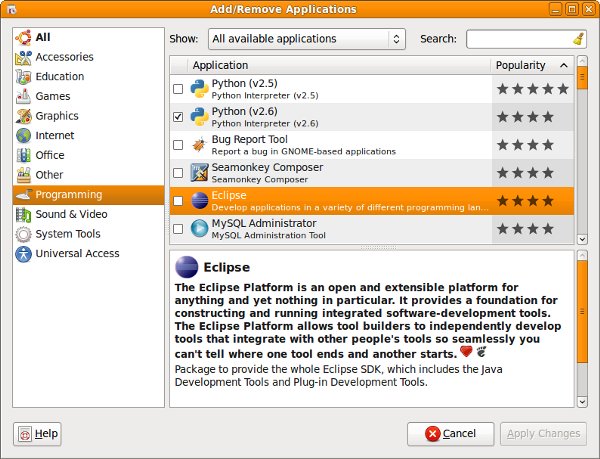The height and width of the screenshot is (459, 600).
Task: Click the red heart icon in description
Action: (x=466, y=351)
